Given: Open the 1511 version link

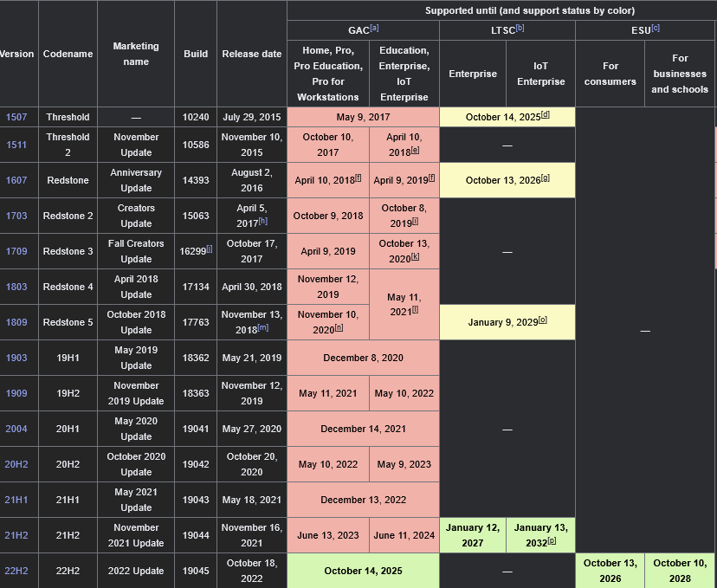Looking at the screenshot, I should [16, 145].
